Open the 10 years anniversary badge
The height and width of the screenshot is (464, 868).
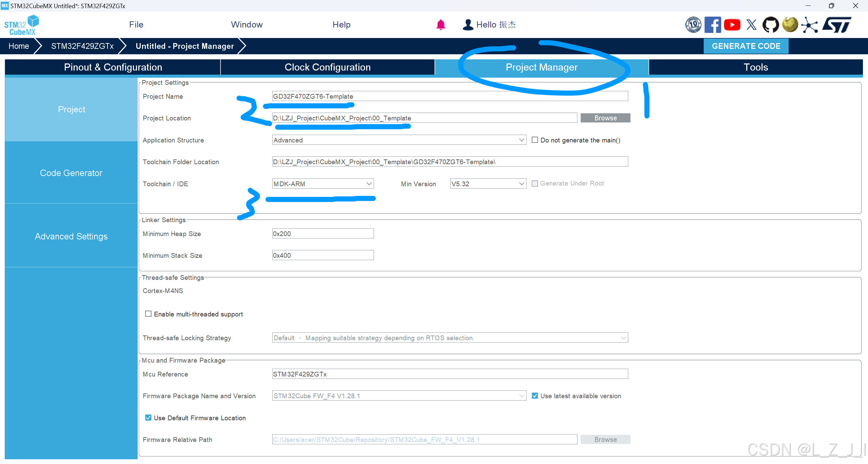click(x=693, y=25)
